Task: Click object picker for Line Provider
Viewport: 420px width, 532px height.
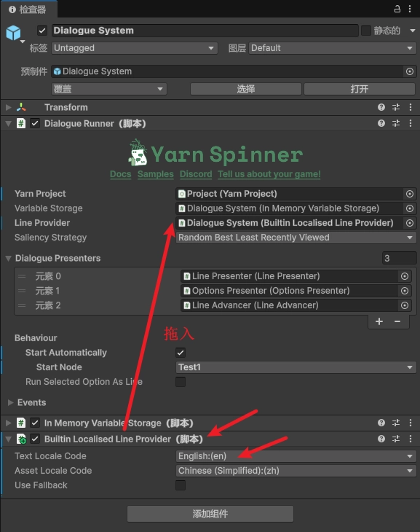Action: [410, 223]
